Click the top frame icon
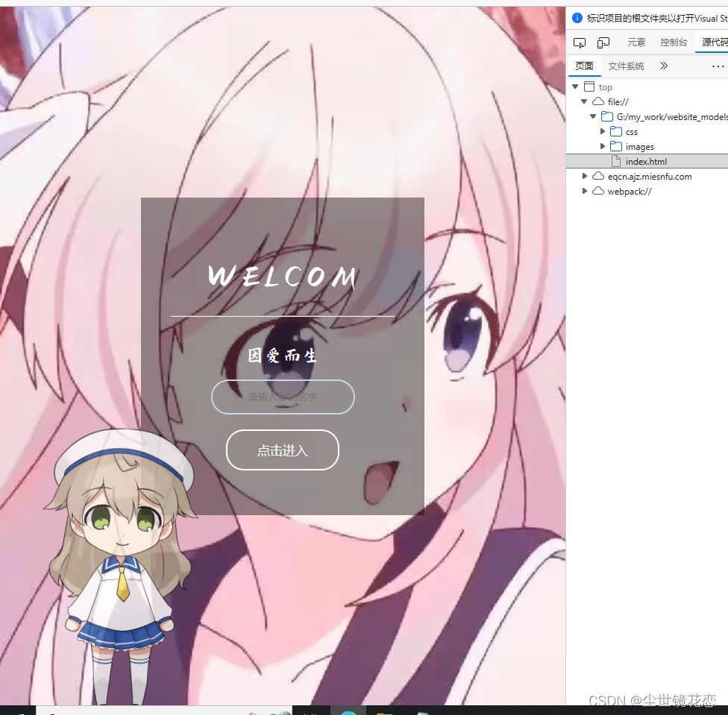728x715 pixels. click(589, 86)
